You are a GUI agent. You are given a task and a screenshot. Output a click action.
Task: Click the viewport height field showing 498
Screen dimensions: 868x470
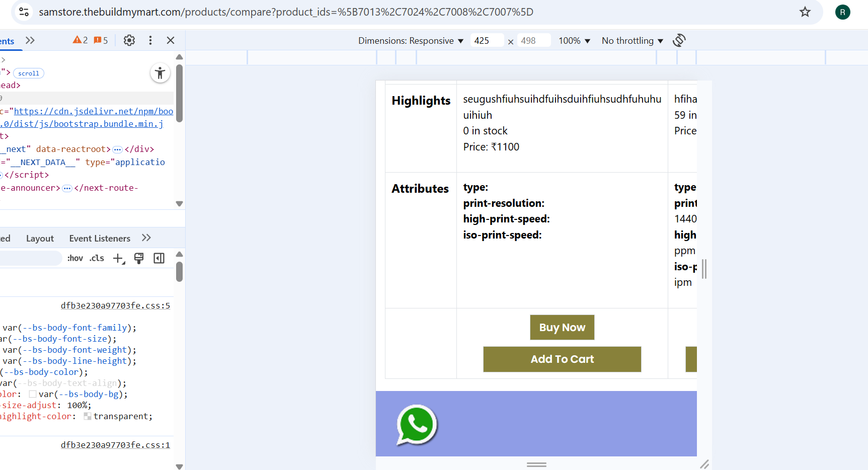(x=534, y=41)
